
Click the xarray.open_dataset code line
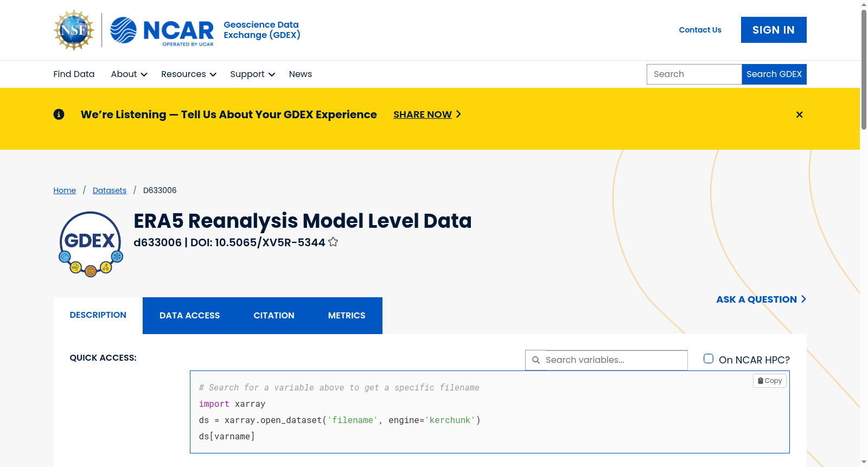click(x=340, y=420)
